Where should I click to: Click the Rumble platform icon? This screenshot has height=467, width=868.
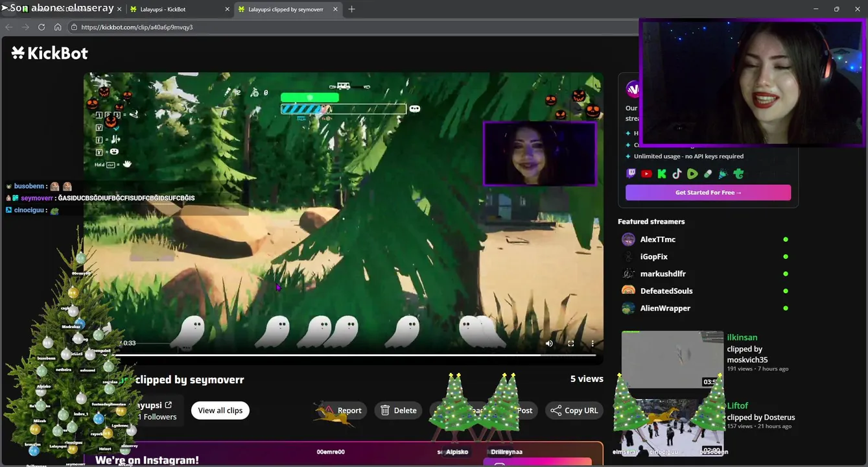point(692,174)
